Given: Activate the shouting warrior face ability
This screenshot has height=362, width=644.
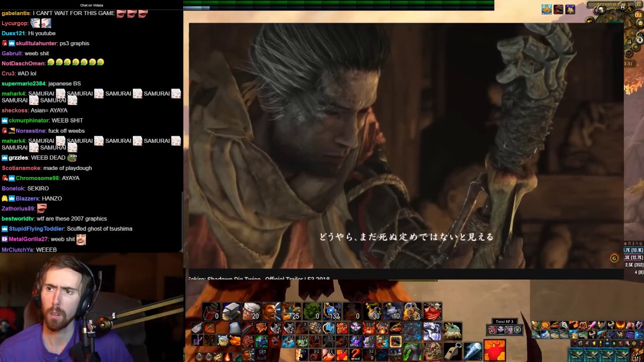Looking at the screenshot, I should [x=271, y=311].
